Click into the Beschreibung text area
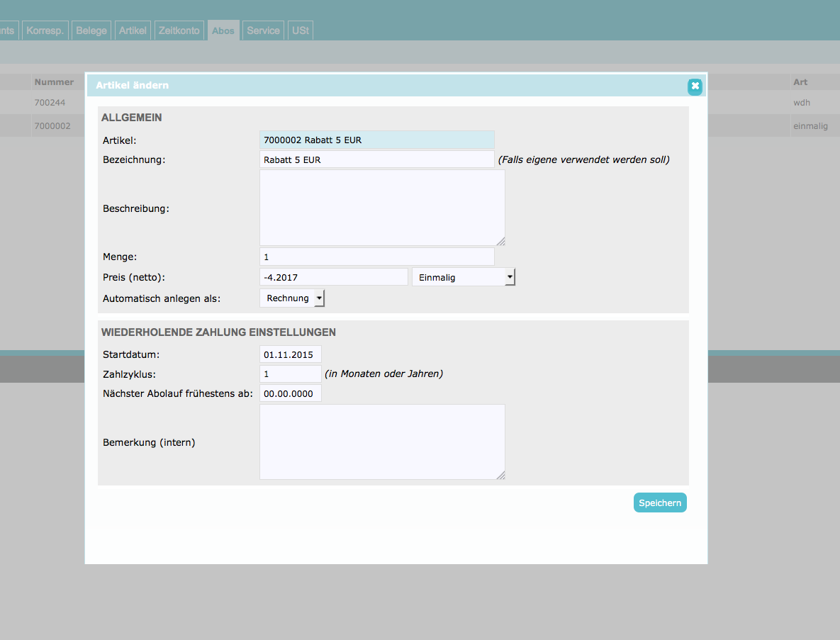 382,208
